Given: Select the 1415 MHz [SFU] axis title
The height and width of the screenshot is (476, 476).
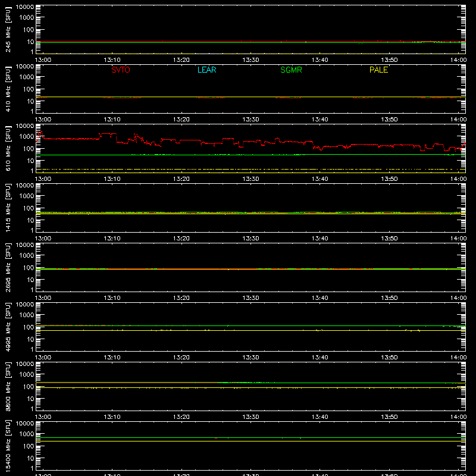Looking at the screenshot, I should [8, 208].
